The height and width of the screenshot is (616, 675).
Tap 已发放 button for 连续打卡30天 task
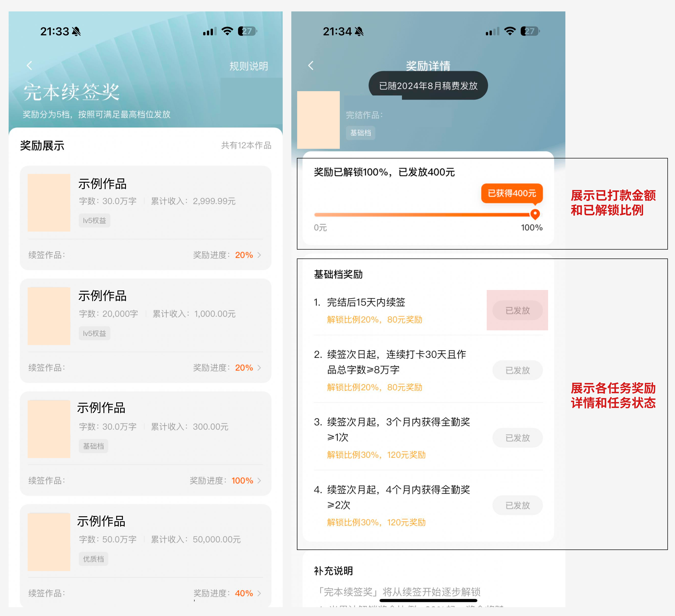click(517, 370)
